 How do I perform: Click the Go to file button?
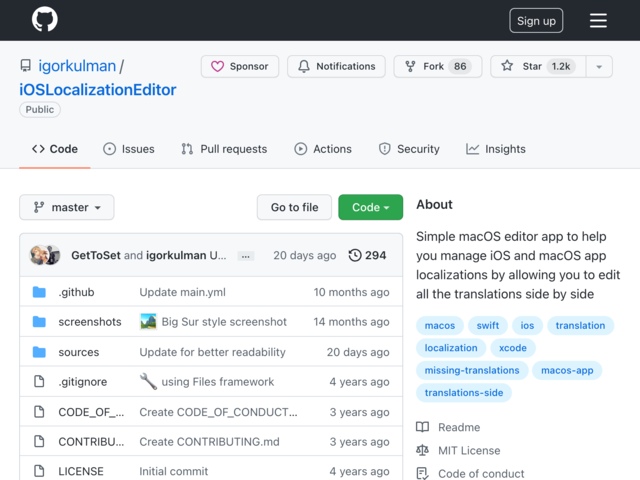point(294,207)
